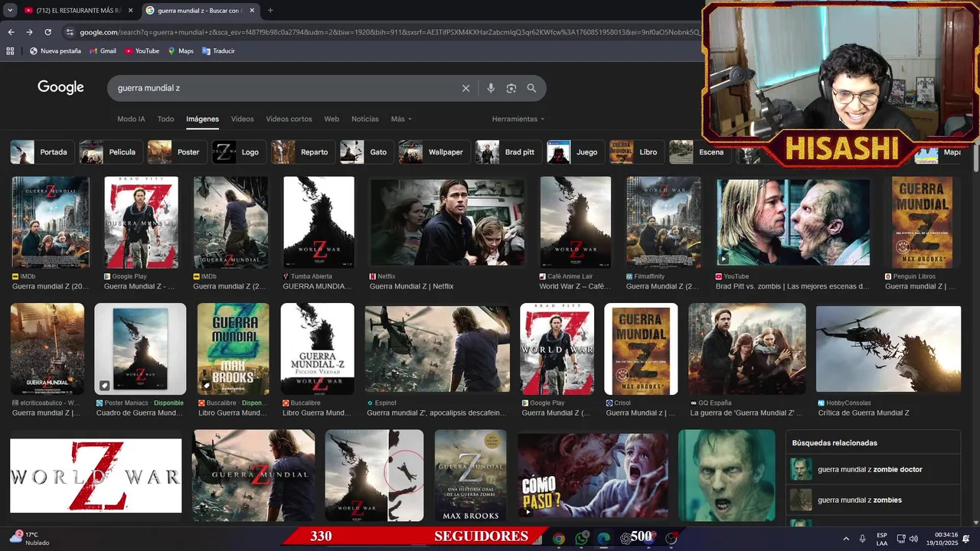The width and height of the screenshot is (980, 551).
Task: Start voice search with the microphone icon
Action: pos(491,88)
